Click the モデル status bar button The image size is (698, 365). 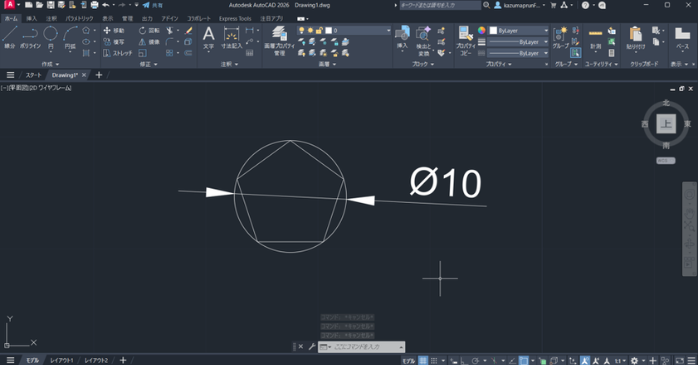[408, 361]
